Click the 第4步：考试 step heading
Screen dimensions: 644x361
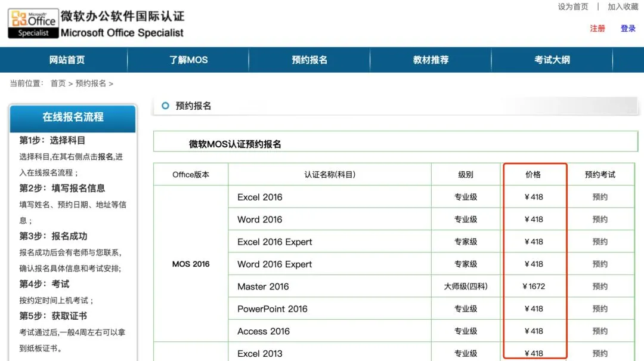tap(44, 284)
